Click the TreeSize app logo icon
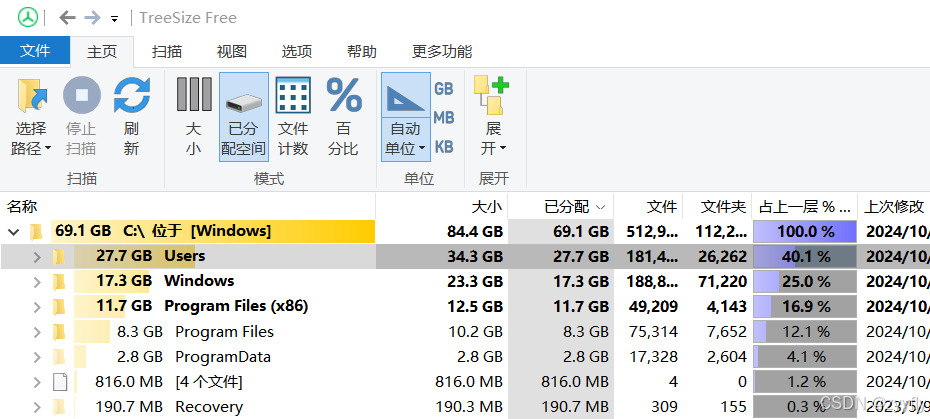The image size is (930, 419). [x=27, y=17]
